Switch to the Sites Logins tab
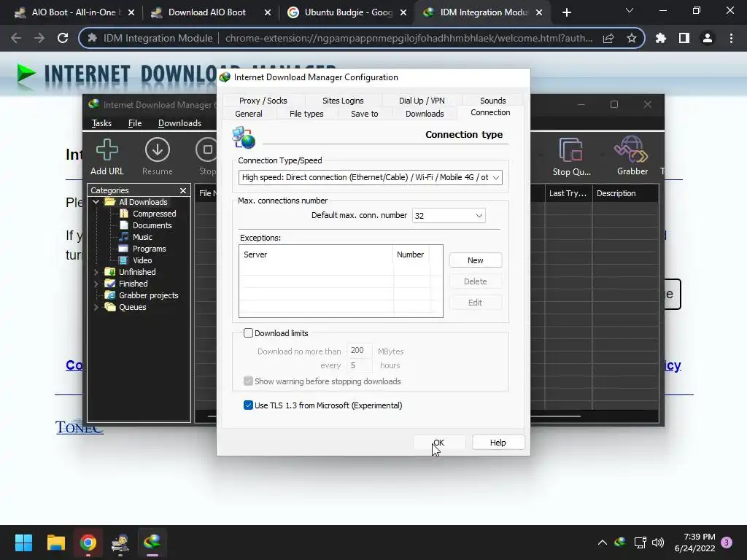 (343, 101)
